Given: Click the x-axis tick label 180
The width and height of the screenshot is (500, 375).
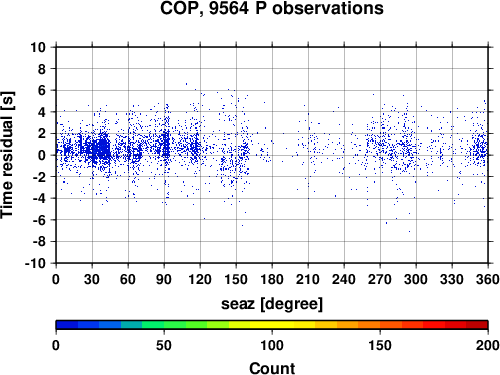Looking at the screenshot, I should point(272,279).
